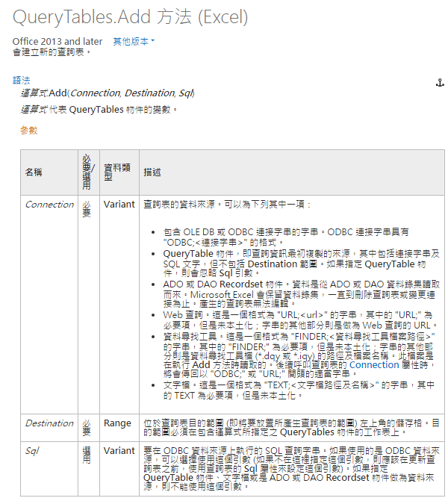Click the bullet starting with 資料尋找工具
Screen dimensions: 448x501
pos(299,355)
